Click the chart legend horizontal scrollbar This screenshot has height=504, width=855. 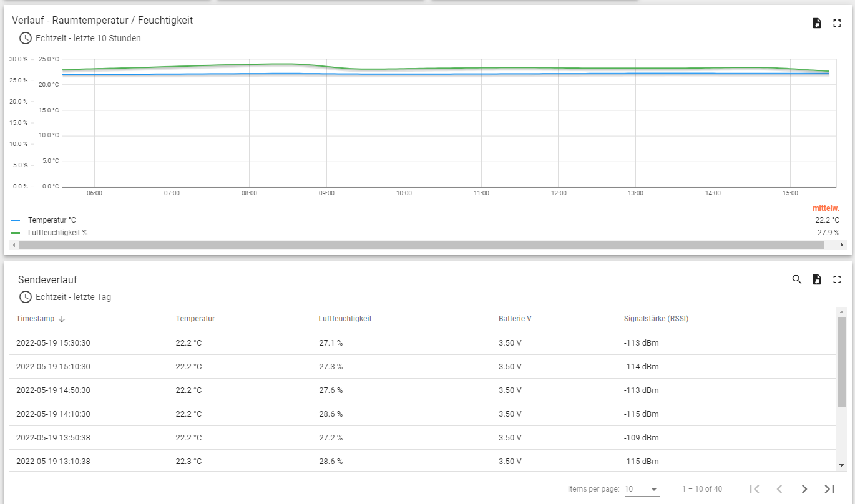[421, 245]
